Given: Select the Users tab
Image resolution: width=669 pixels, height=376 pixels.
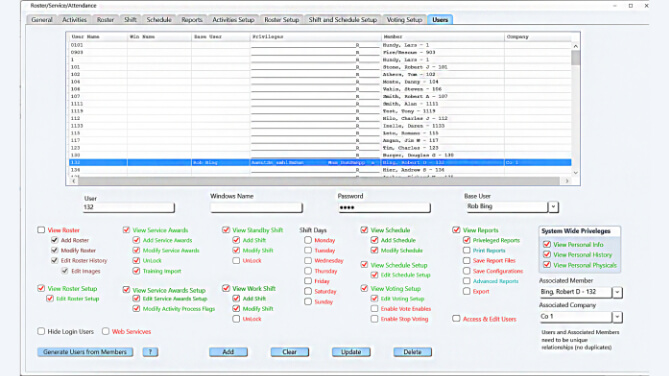Looking at the screenshot, I should 440,20.
